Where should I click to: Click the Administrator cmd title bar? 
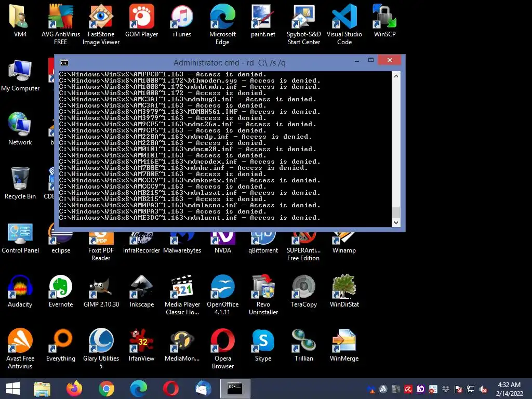click(x=229, y=63)
